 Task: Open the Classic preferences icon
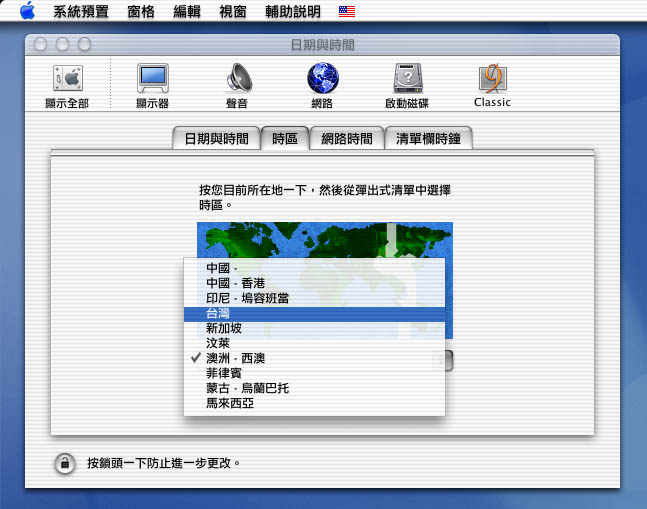click(x=492, y=85)
